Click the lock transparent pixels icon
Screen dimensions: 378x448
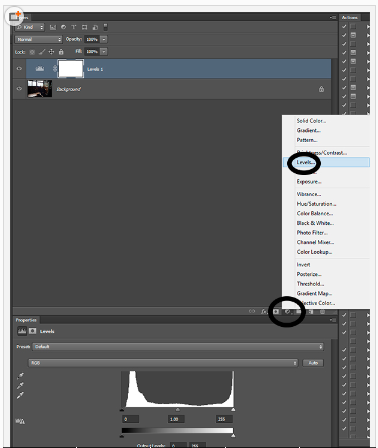click(x=32, y=52)
